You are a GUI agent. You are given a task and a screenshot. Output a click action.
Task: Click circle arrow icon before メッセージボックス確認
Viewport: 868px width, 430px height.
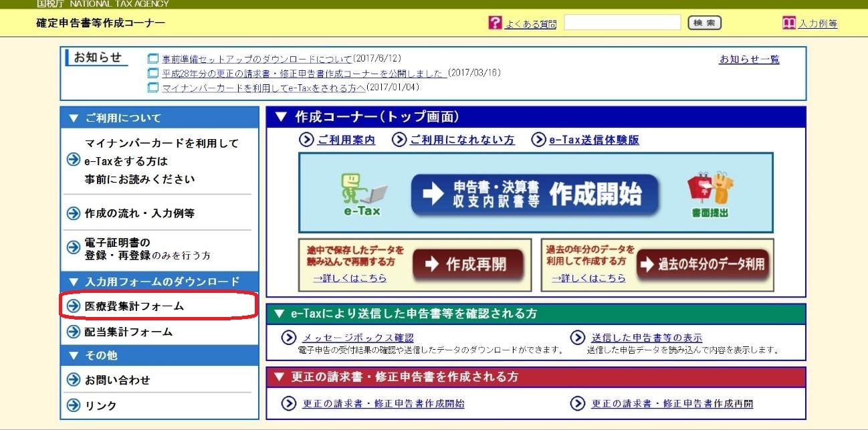click(x=289, y=338)
